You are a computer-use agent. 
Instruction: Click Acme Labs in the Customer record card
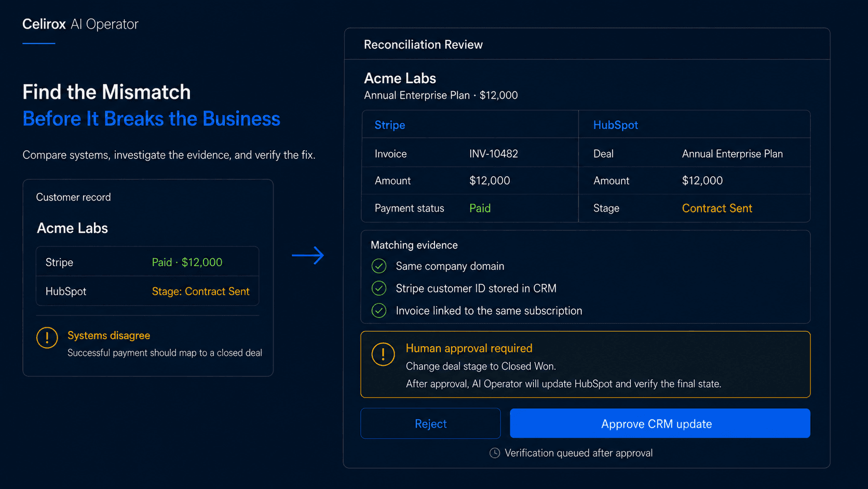point(72,228)
